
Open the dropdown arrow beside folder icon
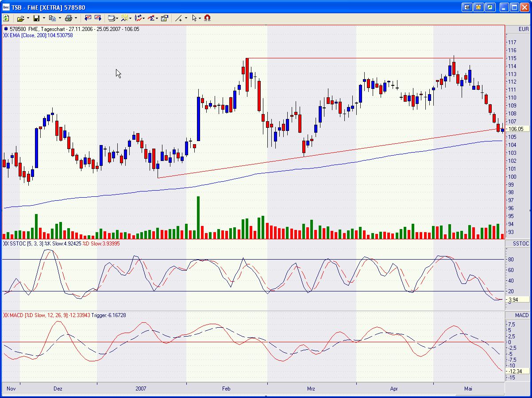pyautogui.click(x=28, y=18)
